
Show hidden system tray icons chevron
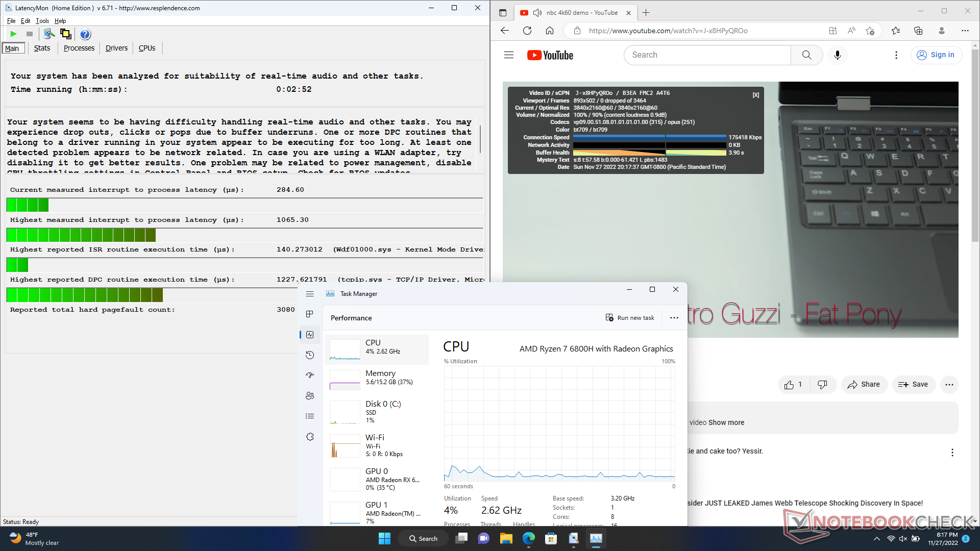pos(877,539)
